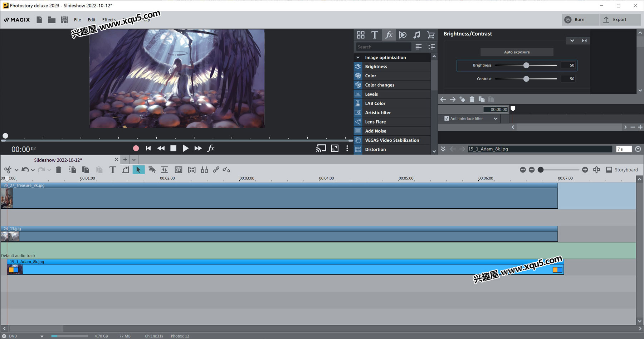This screenshot has width=644, height=339.
Task: Open the Effects menu
Action: (109, 20)
